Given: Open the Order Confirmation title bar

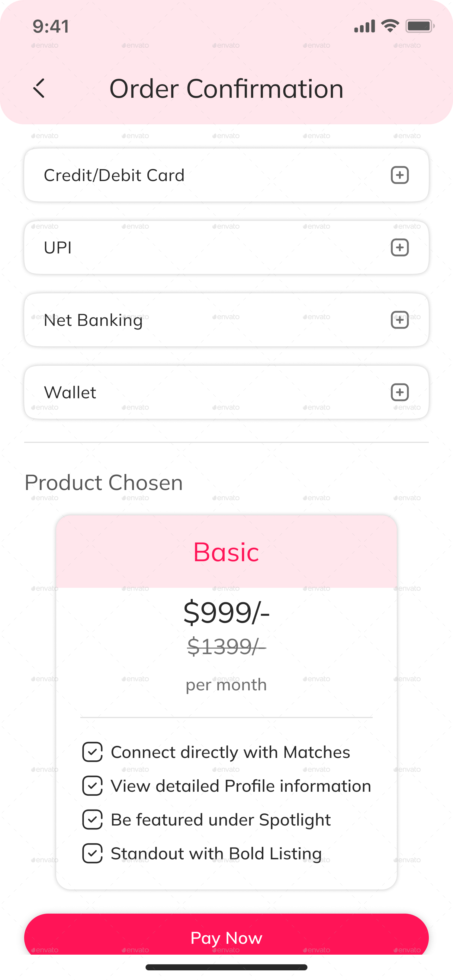Looking at the screenshot, I should click(x=226, y=88).
